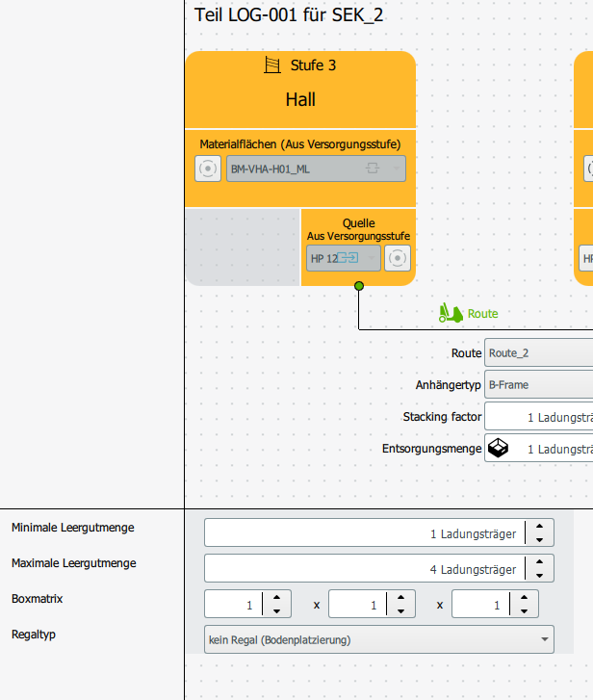
Task: Click the green forklift Route icon
Action: tap(451, 313)
